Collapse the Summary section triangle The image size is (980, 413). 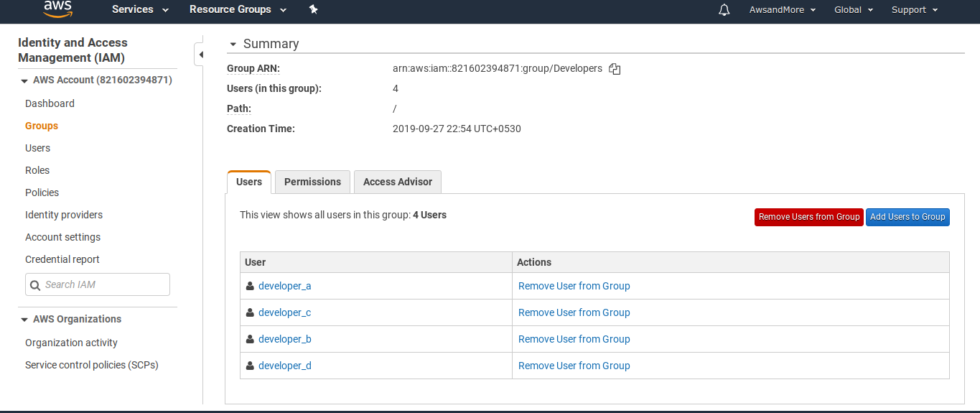click(233, 45)
